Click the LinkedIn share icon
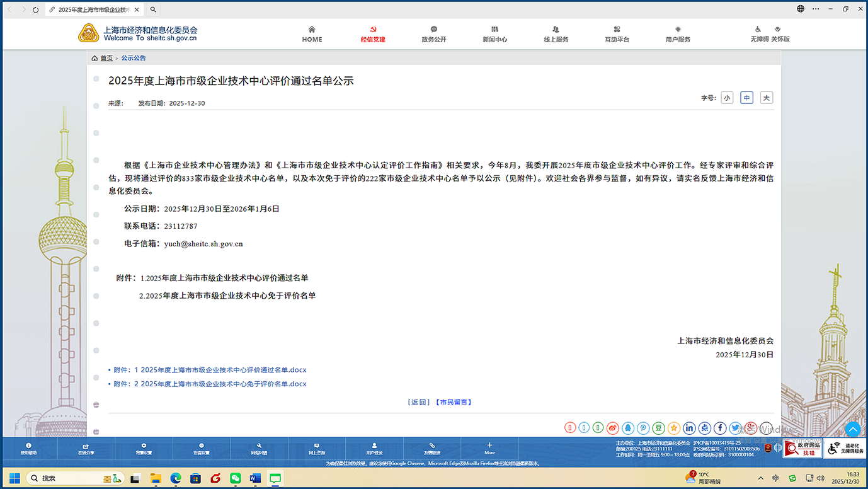The width and height of the screenshot is (868, 489). point(689,428)
